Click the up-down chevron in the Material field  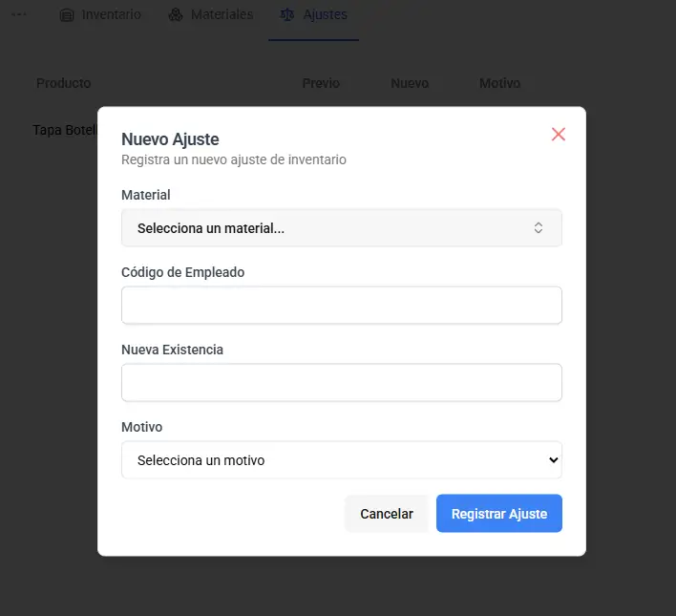[x=539, y=227]
